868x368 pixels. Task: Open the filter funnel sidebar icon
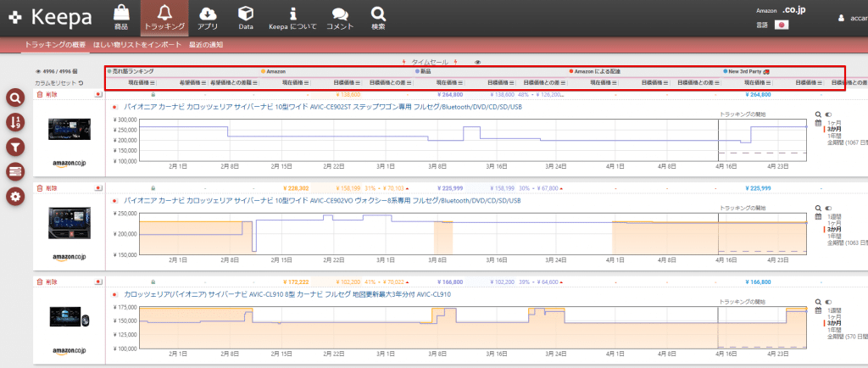pos(15,148)
